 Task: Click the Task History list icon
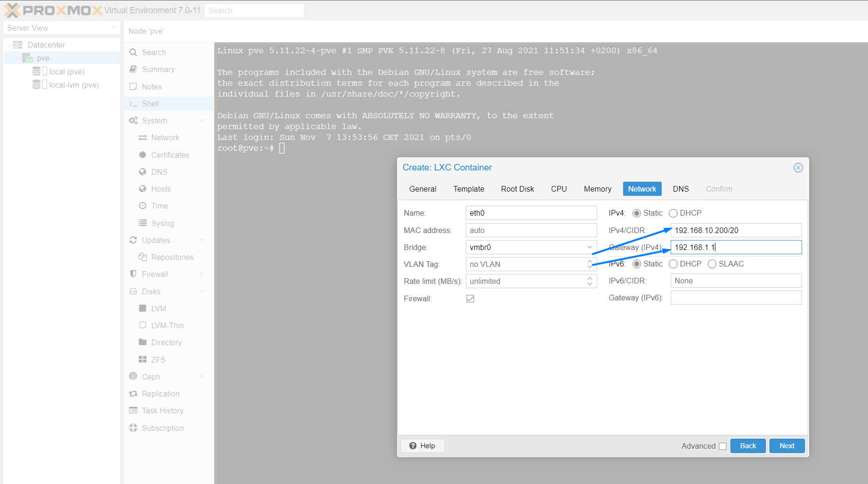133,410
